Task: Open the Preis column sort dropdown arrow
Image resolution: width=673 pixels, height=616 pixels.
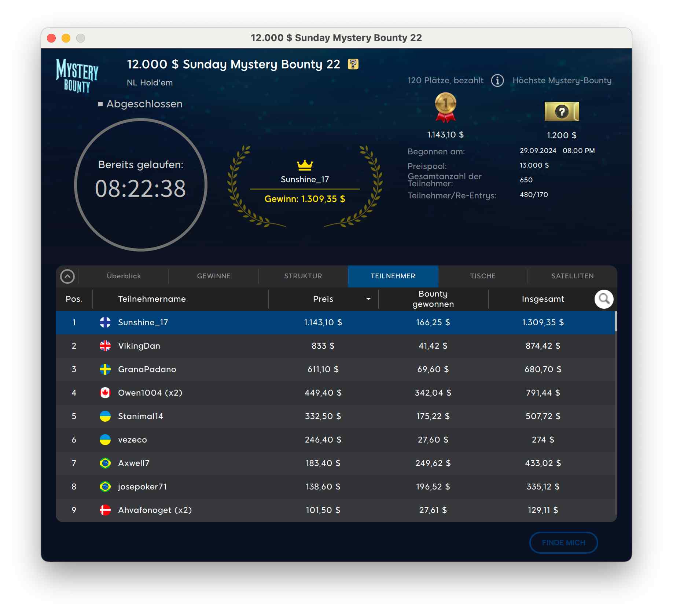Action: click(368, 299)
